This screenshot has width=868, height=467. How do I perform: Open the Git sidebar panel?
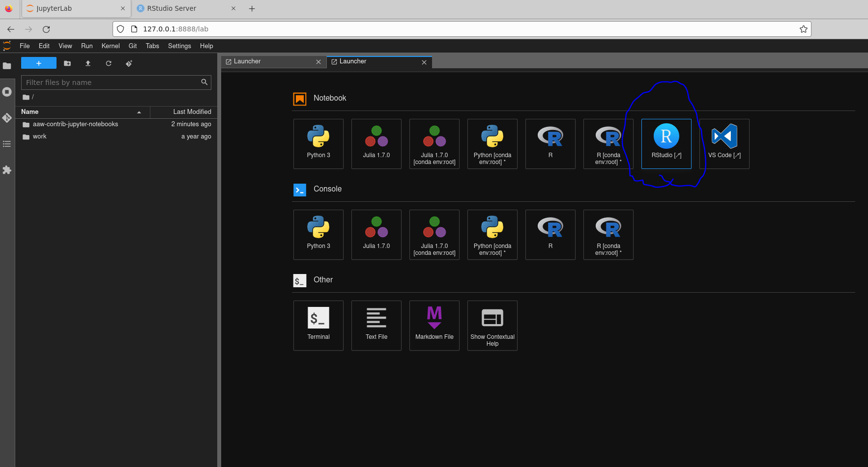(x=7, y=118)
